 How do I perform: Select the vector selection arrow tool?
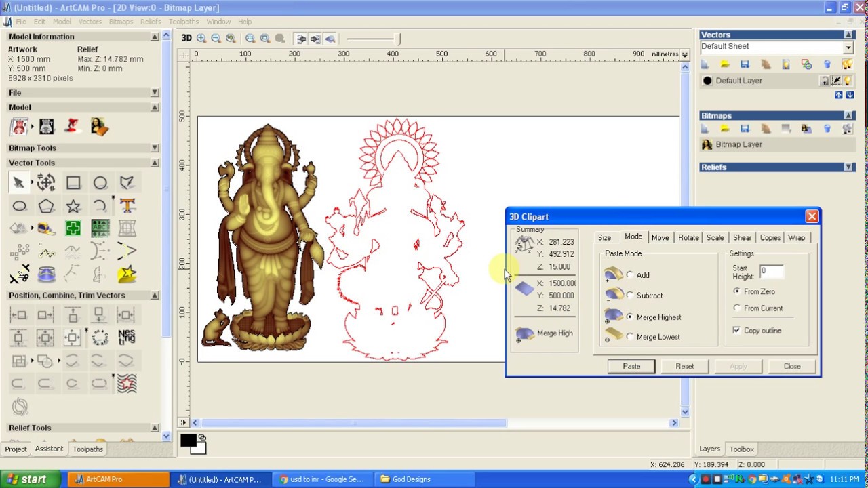coord(19,182)
